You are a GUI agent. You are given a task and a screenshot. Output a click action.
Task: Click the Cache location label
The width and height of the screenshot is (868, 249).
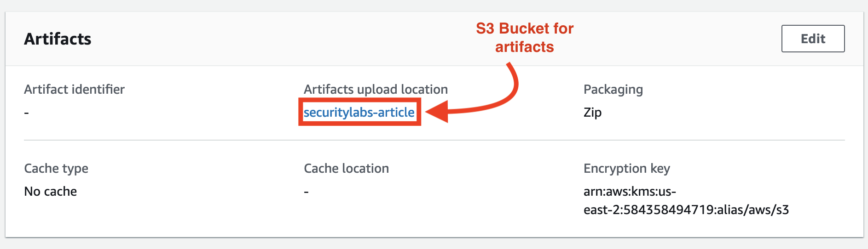346,168
